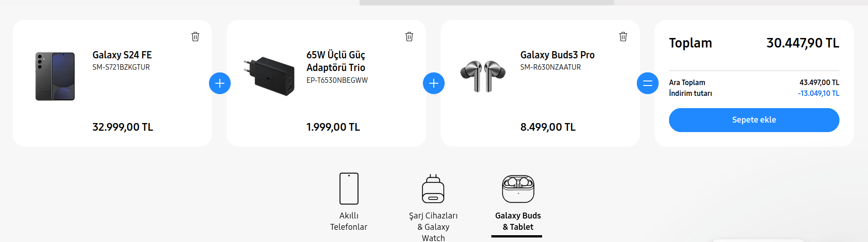Click trash icon on Galaxy Buds3 Pro card
Image resolution: width=868 pixels, height=242 pixels.
click(623, 37)
